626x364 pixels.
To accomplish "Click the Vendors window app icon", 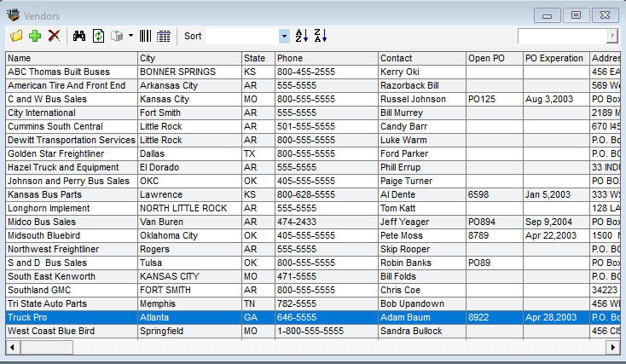I will [13, 15].
